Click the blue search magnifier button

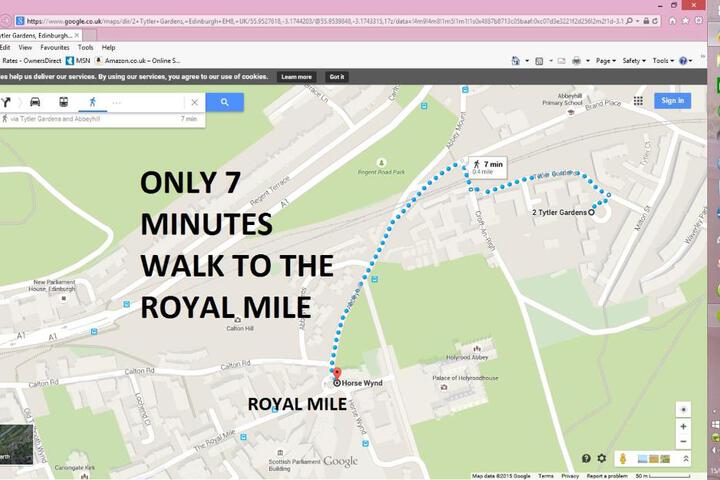tap(225, 102)
